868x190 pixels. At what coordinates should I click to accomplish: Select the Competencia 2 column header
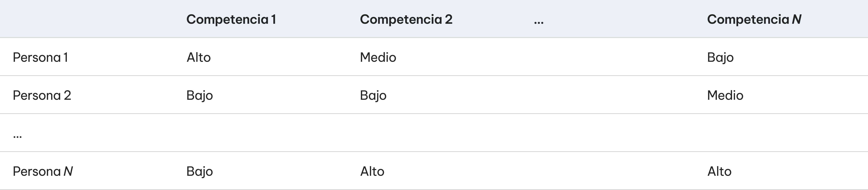pyautogui.click(x=406, y=19)
